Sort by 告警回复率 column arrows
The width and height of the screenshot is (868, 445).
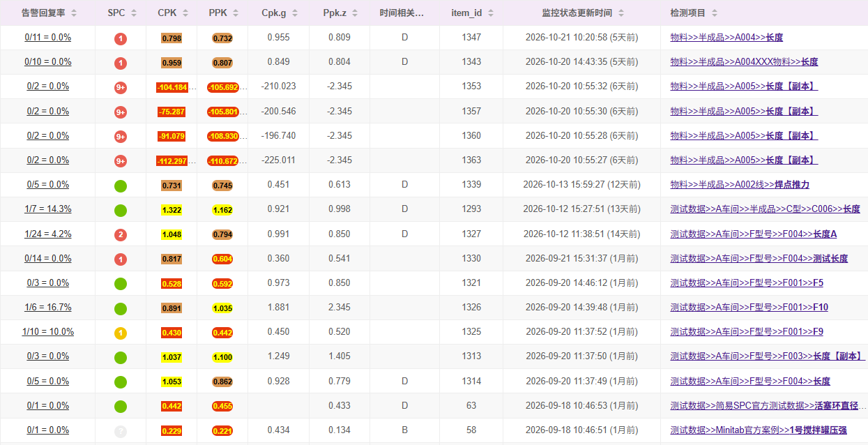[75, 13]
